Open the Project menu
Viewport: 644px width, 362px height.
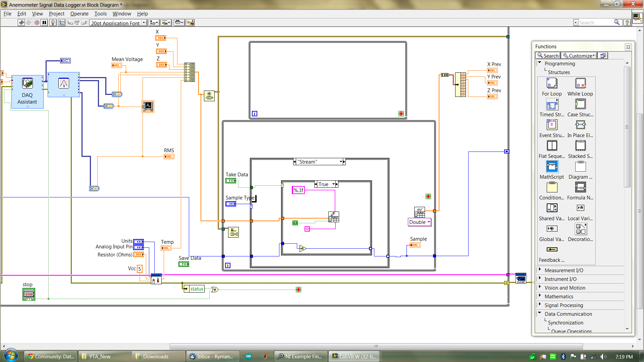(56, 14)
